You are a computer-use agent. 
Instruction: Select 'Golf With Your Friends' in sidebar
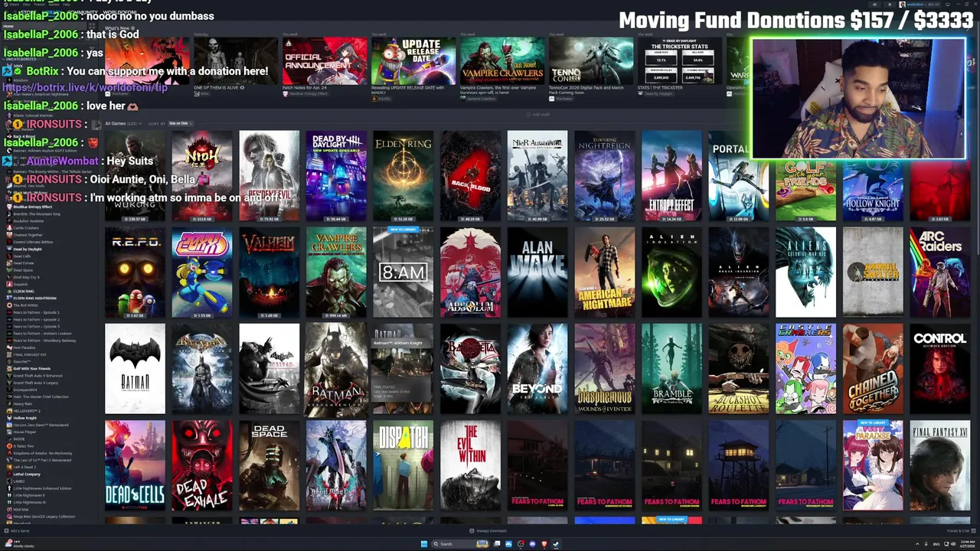32,369
